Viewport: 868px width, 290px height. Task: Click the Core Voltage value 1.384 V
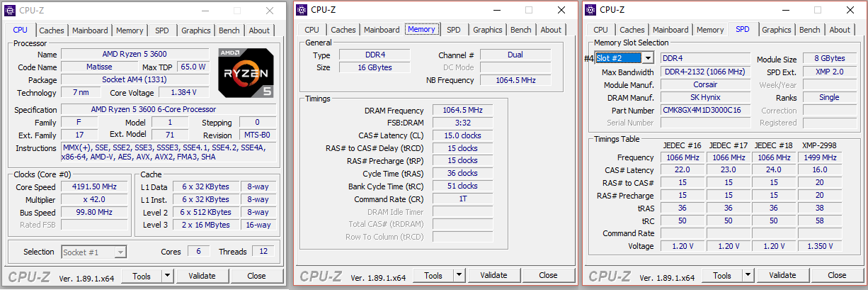185,93
